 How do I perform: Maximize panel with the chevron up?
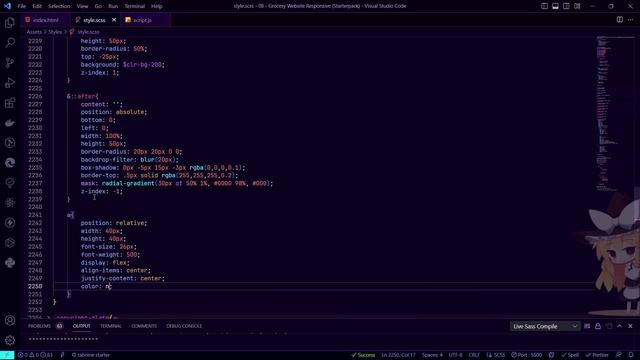click(620, 326)
